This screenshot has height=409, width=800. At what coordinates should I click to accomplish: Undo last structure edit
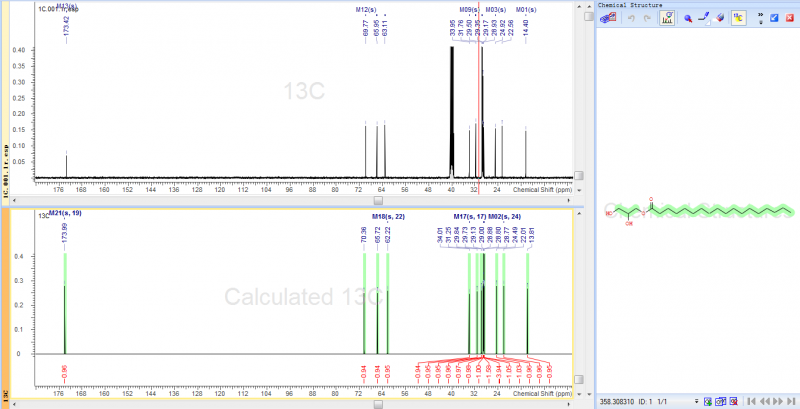[631, 18]
